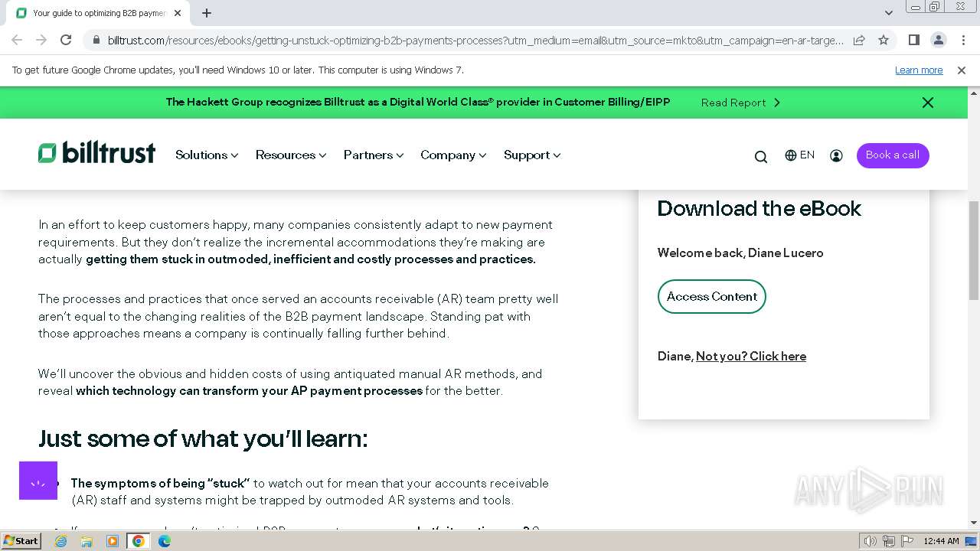
Task: Toggle the Chrome side panel icon
Action: point(914,40)
